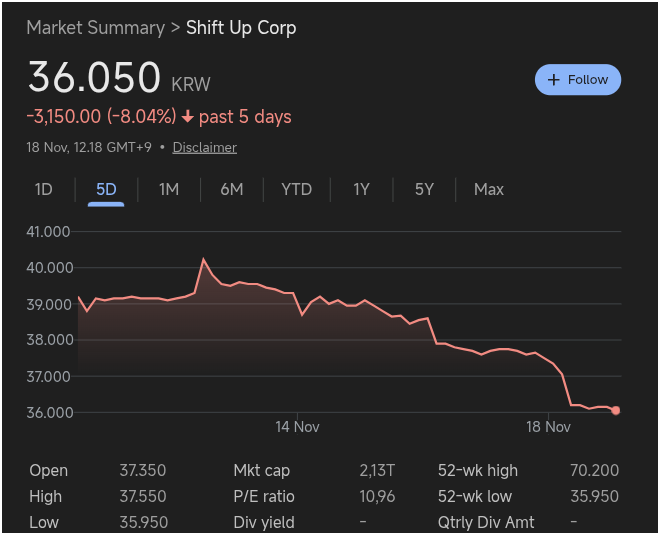Open the Disclaimer link
This screenshot has width=660, height=535.
[x=205, y=147]
